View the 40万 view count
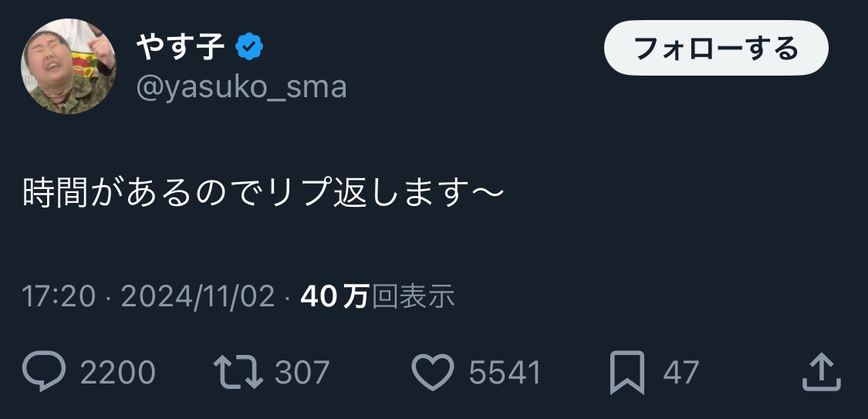This screenshot has height=419, width=868. tap(334, 296)
